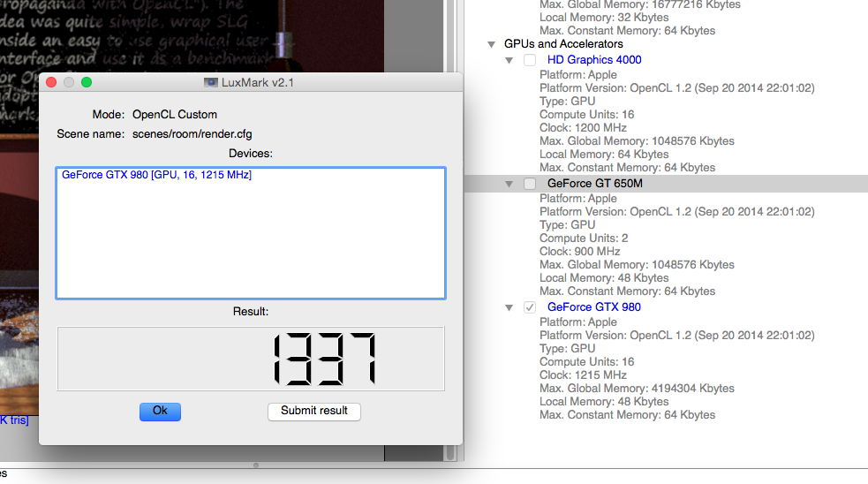868x484 pixels.
Task: Close the LuxMark v2.1 dialog with red button
Action: (51, 82)
